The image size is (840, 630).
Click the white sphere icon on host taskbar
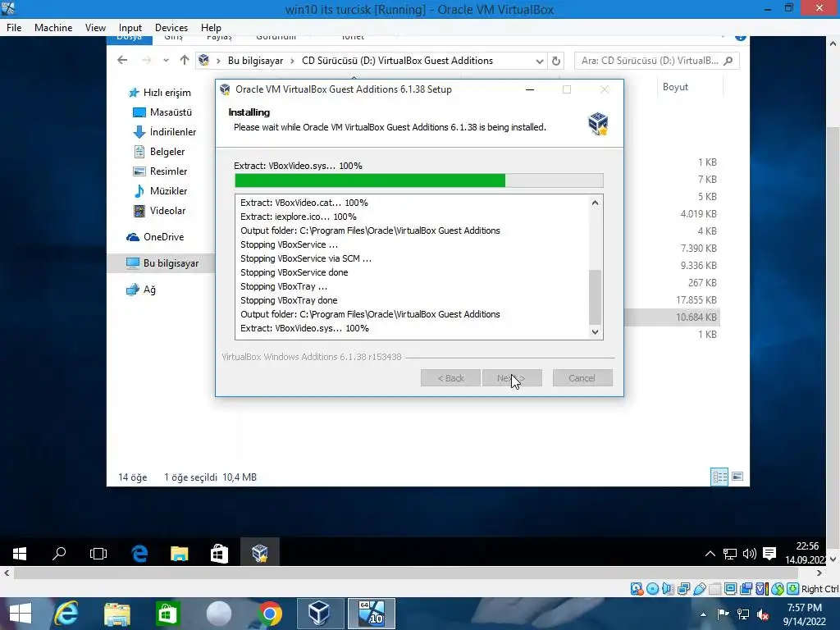tap(218, 614)
